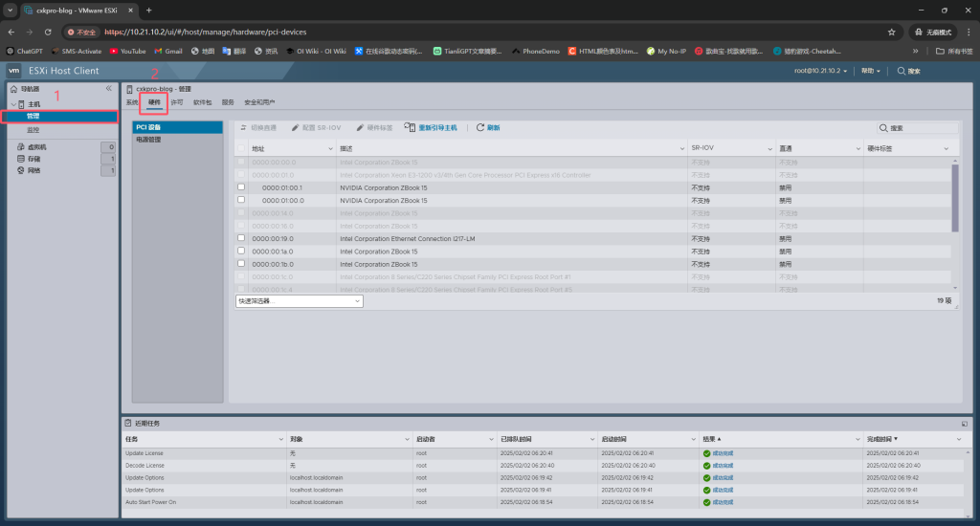Go back in browser history

11,32
